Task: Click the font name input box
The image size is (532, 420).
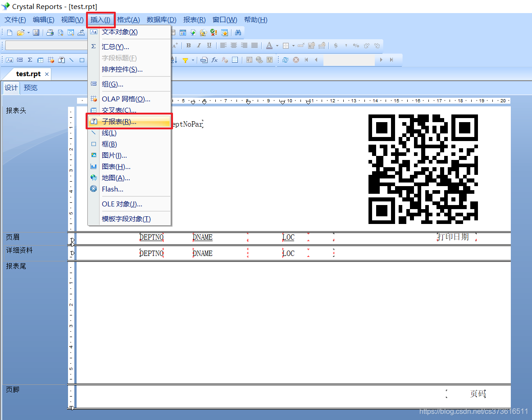Action: [46, 46]
